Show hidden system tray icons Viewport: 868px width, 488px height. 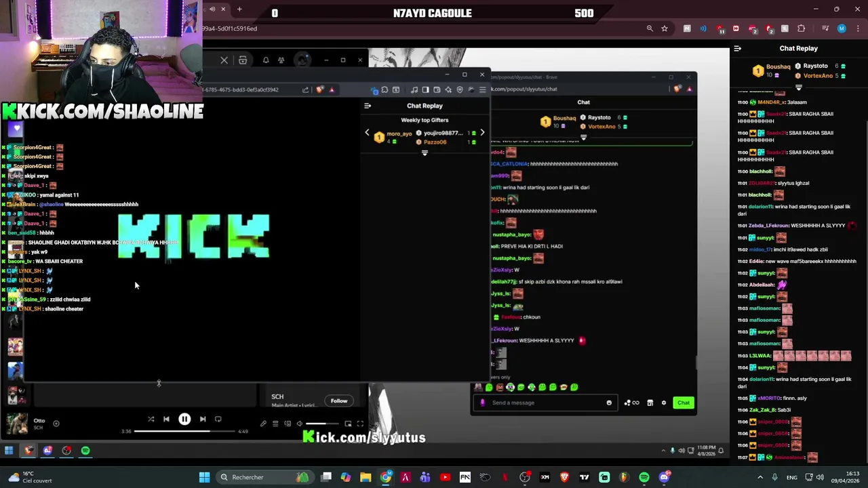click(x=759, y=477)
